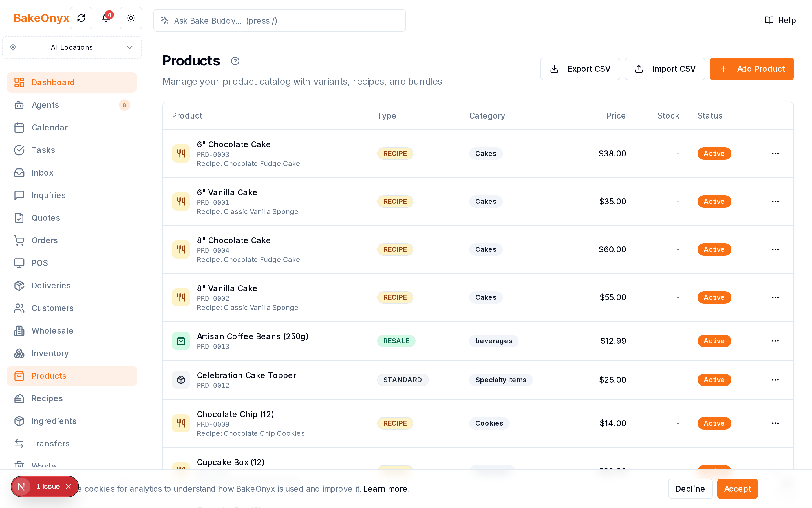Open Recipes in sidebar

[x=72, y=398]
